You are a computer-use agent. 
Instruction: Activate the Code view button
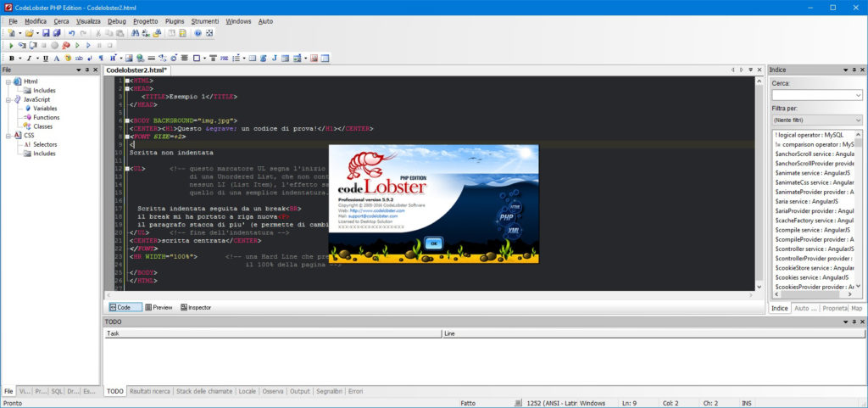[119, 307]
